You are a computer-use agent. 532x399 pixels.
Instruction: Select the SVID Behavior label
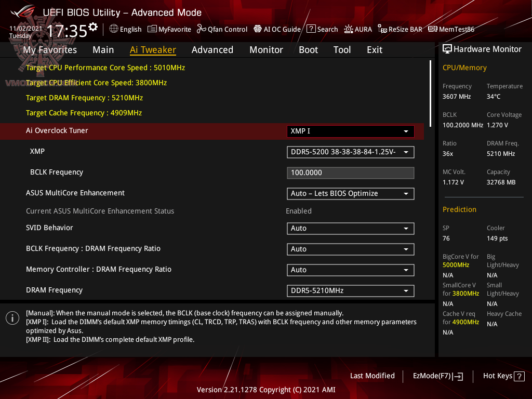click(49, 228)
